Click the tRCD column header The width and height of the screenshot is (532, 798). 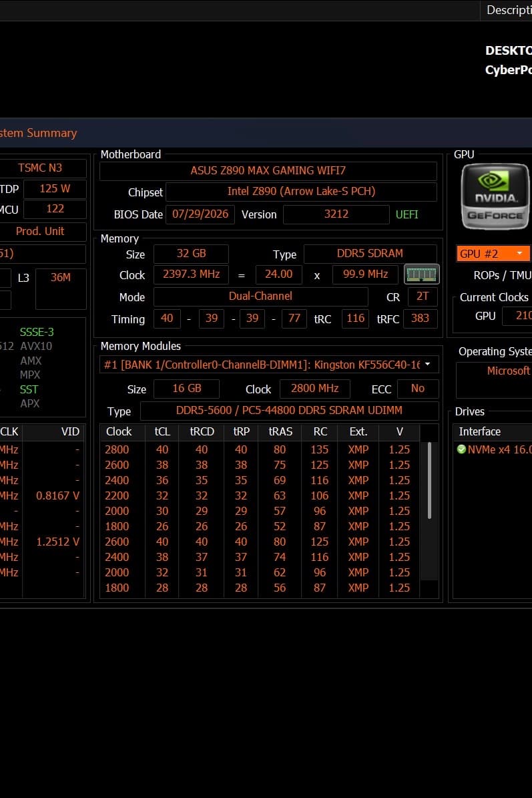click(202, 431)
